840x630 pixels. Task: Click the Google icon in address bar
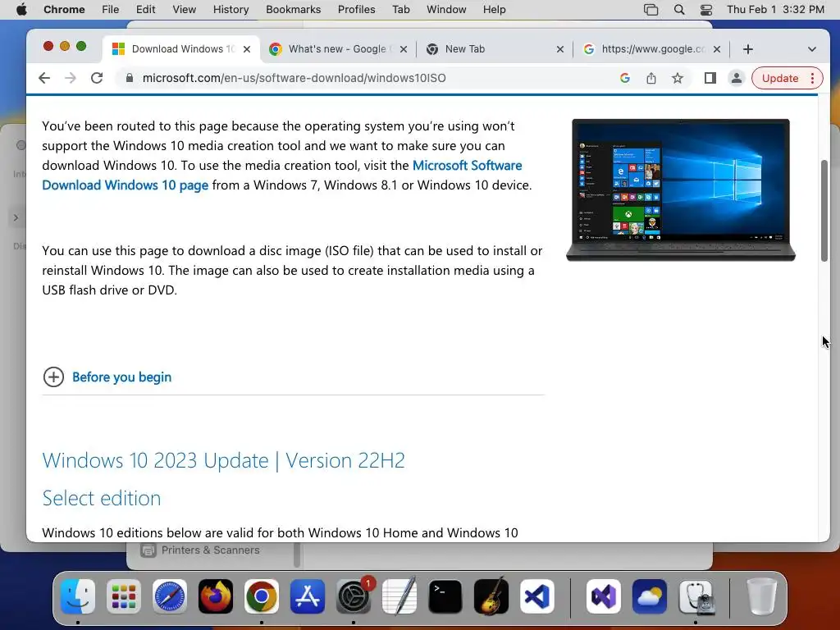click(624, 78)
